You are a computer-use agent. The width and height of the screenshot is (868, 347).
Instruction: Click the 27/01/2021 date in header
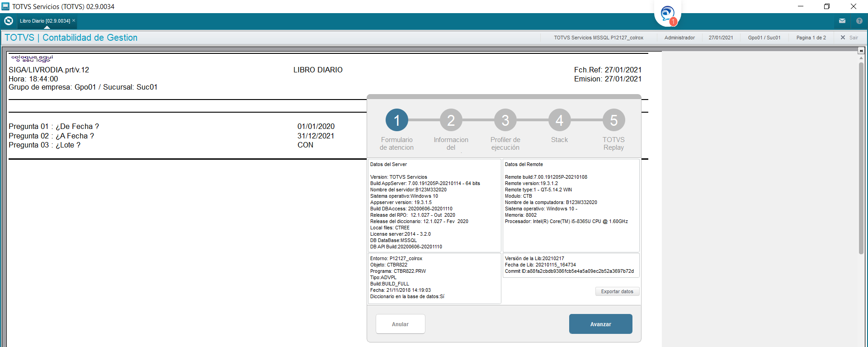point(721,38)
